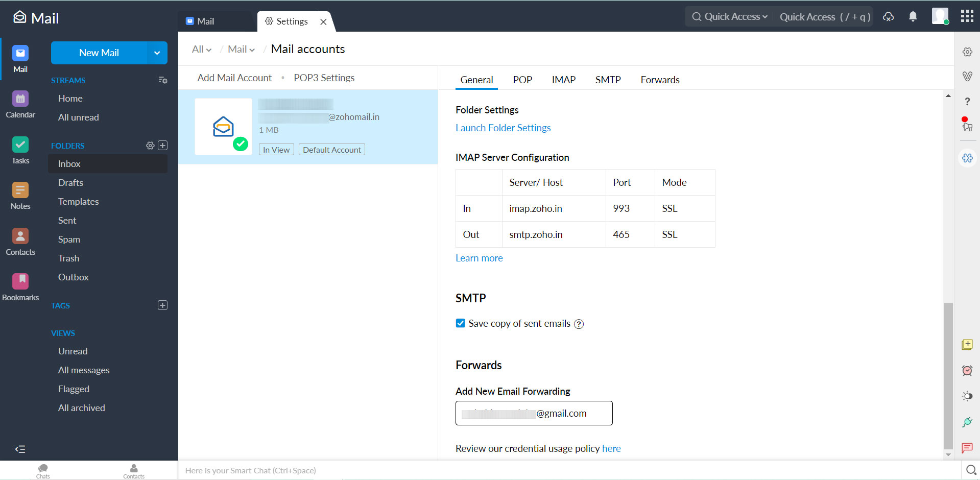Click the Launch Folder Settings link
This screenshot has height=480, width=980.
click(x=503, y=128)
